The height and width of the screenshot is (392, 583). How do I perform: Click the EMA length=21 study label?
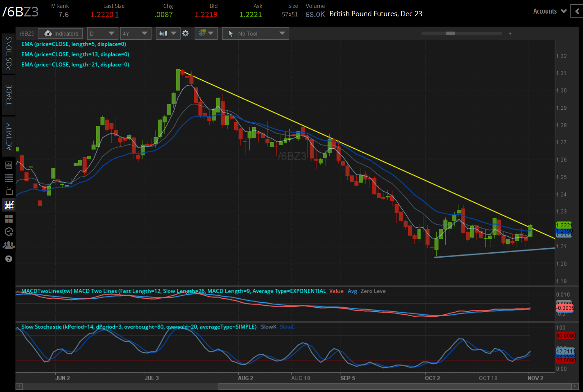[x=75, y=65]
